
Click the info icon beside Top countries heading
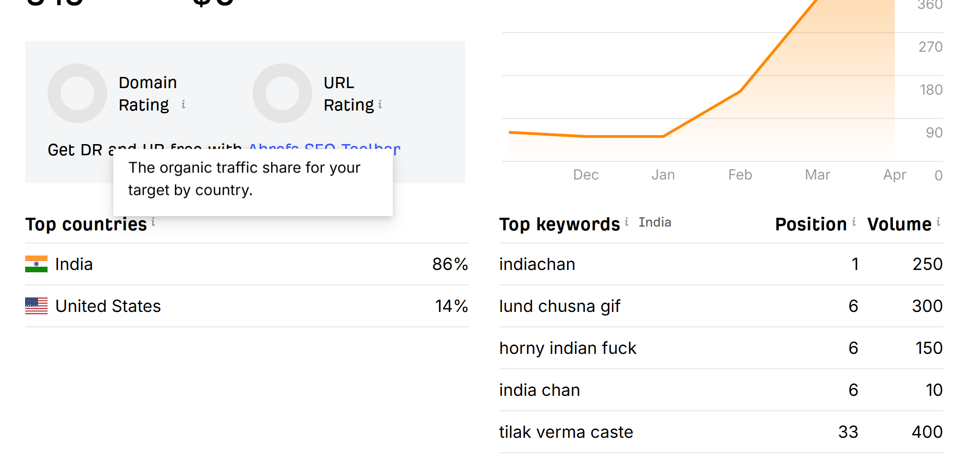(x=153, y=222)
